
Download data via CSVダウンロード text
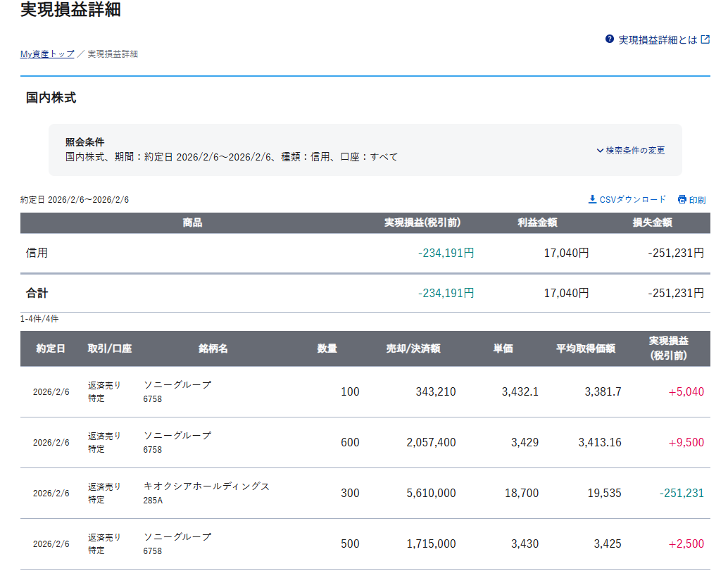632,199
